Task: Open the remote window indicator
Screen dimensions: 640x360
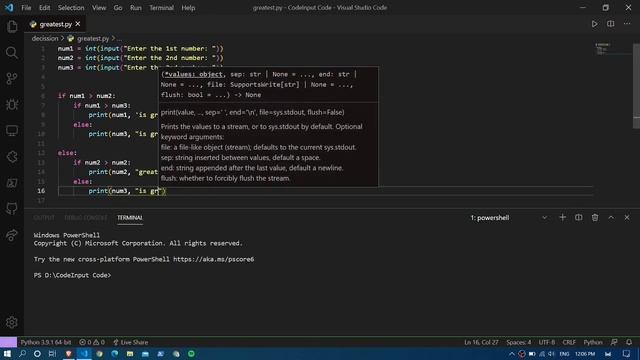Action: coord(8,342)
